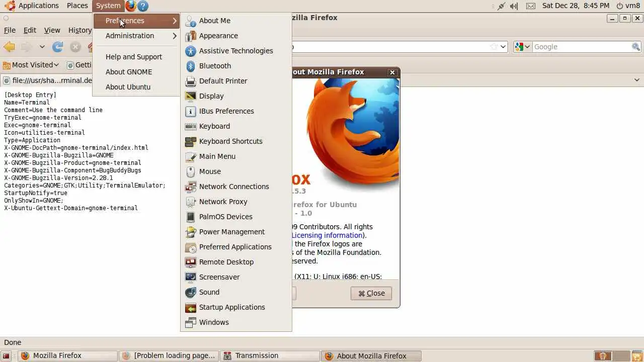644x362 pixels.
Task: Open Keyboard Shortcuts icon
Action: [x=191, y=141]
